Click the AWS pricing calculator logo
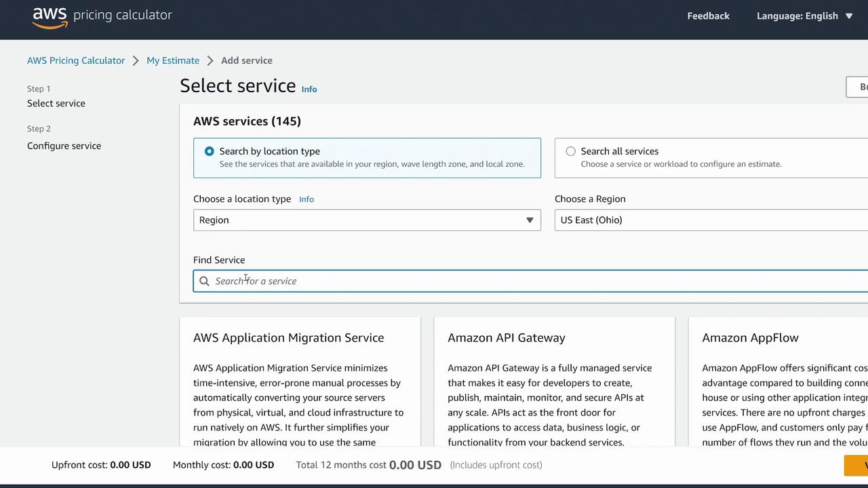The height and width of the screenshot is (488, 868). 102,16
